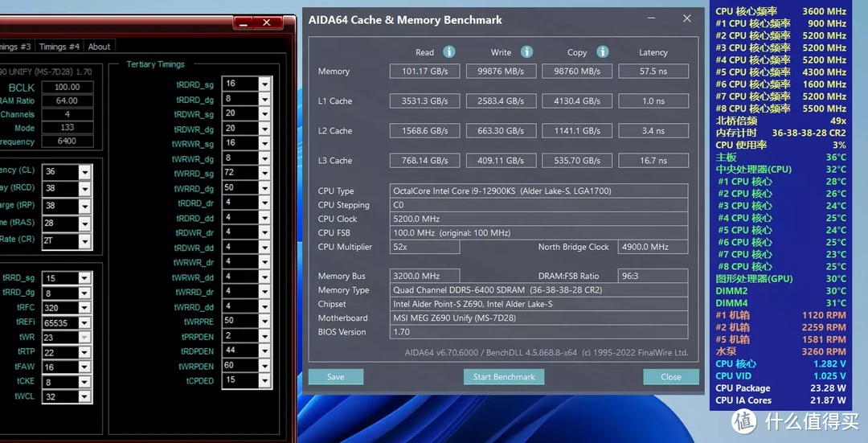Open the tREFI dropdown showing 65535
The width and height of the screenshot is (868, 443).
[x=84, y=323]
